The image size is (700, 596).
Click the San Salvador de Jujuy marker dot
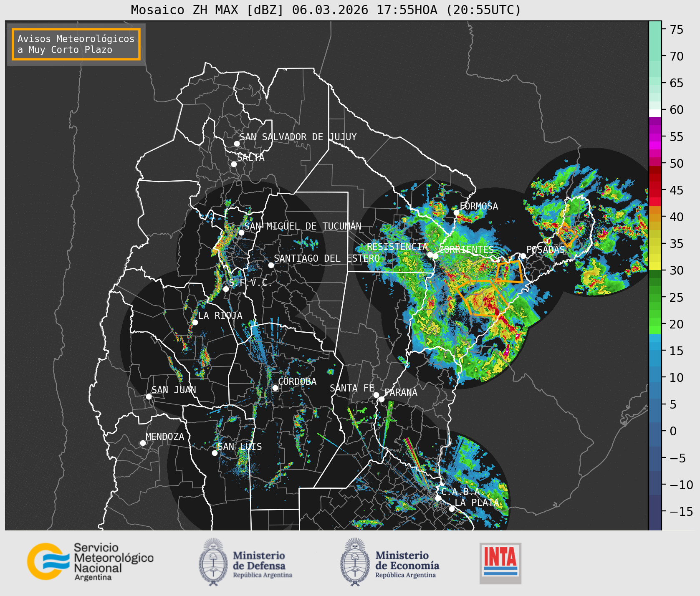237,144
